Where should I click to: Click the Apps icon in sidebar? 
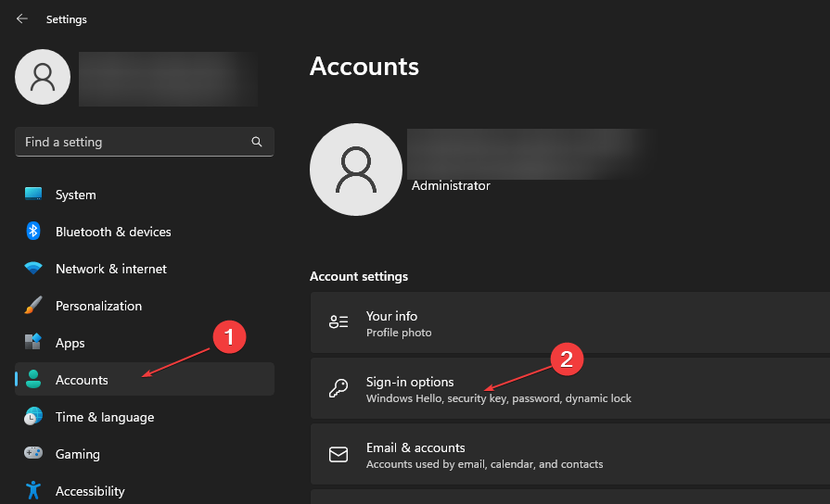(33, 343)
